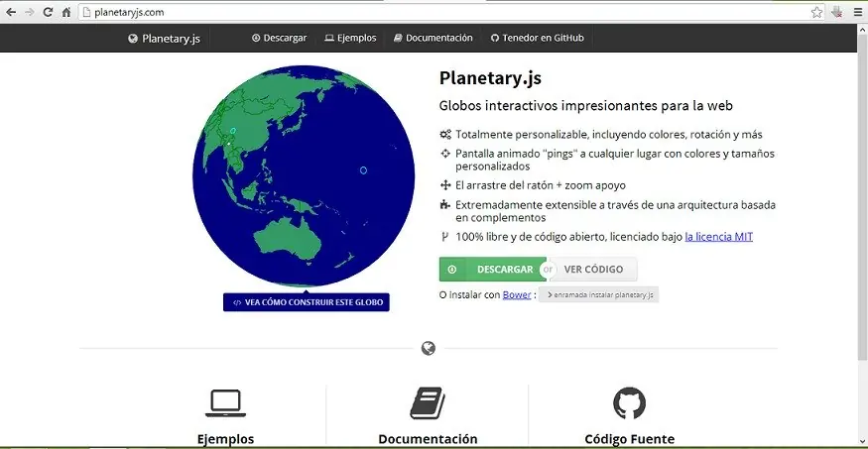Go back with the browser back arrow
This screenshot has height=449, width=868.
coord(11,12)
